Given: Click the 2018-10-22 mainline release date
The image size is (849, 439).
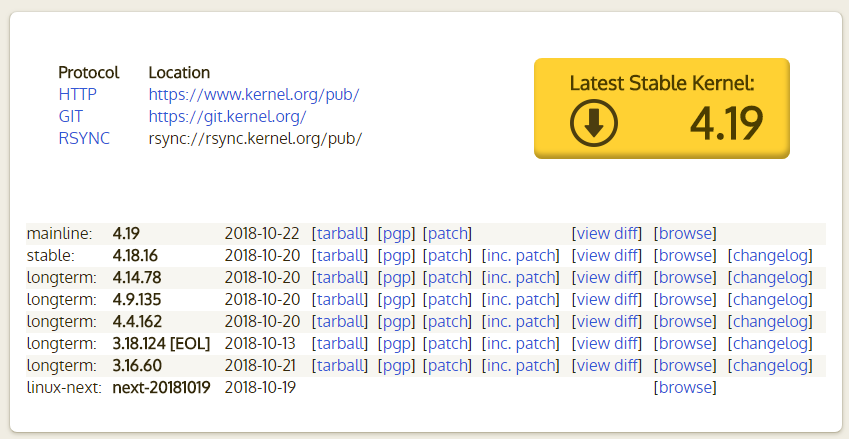Looking at the screenshot, I should click(262, 234).
